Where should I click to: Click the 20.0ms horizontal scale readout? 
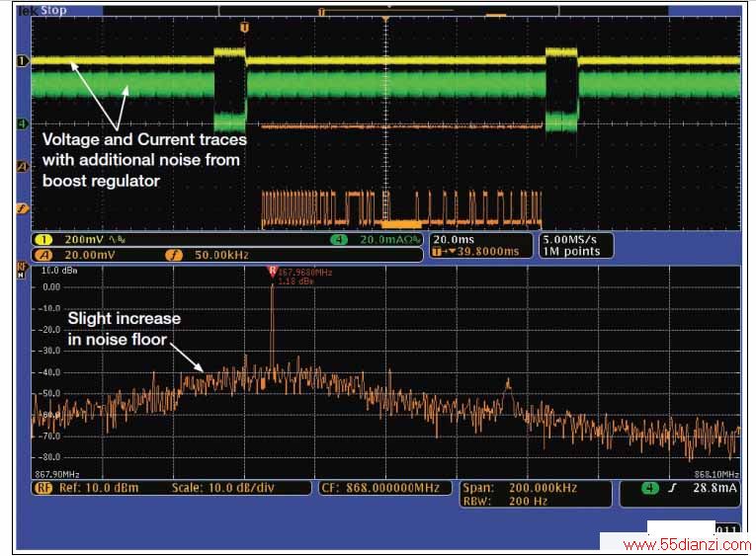[x=454, y=239]
